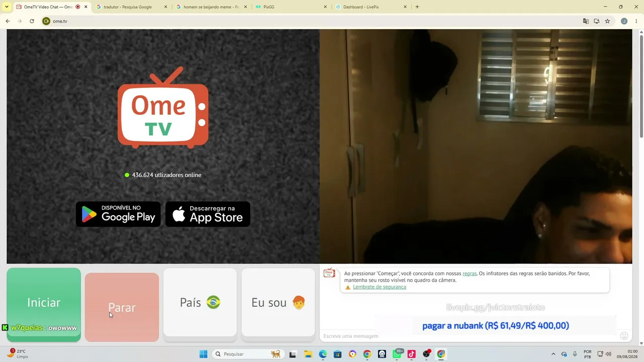The image size is (644, 362).
Task: Bookmark this page with the star icon
Action: 607,21
